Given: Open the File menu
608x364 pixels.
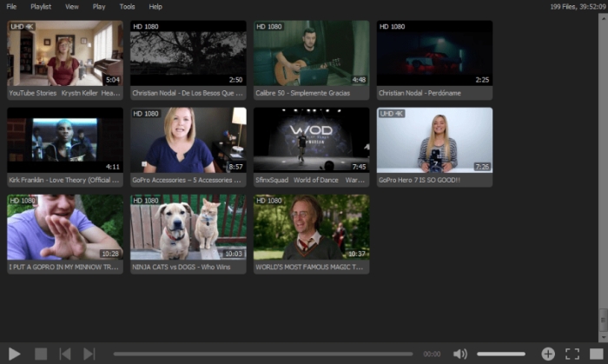Looking at the screenshot, I should point(11,7).
